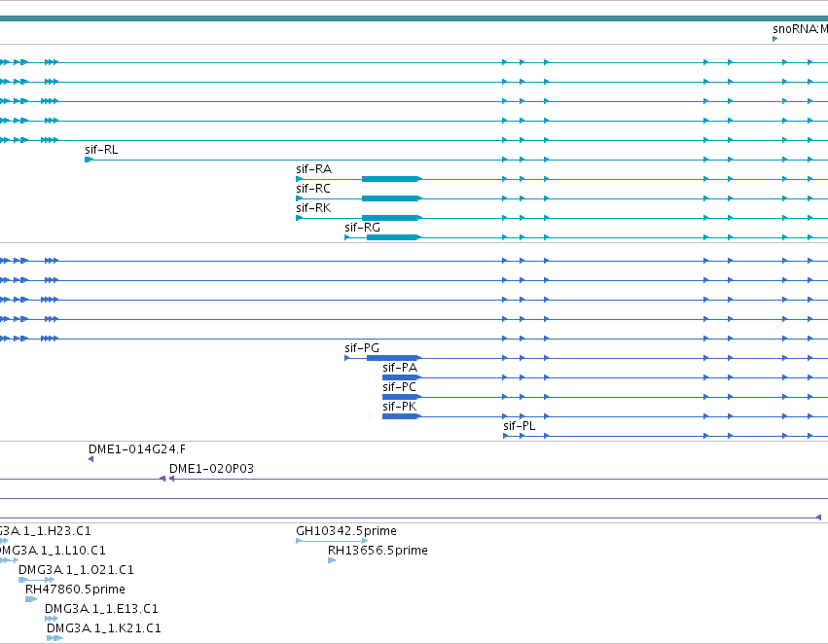Click the thick exon block of sif-RA
This screenshot has height=644, width=828.
pyautogui.click(x=391, y=179)
